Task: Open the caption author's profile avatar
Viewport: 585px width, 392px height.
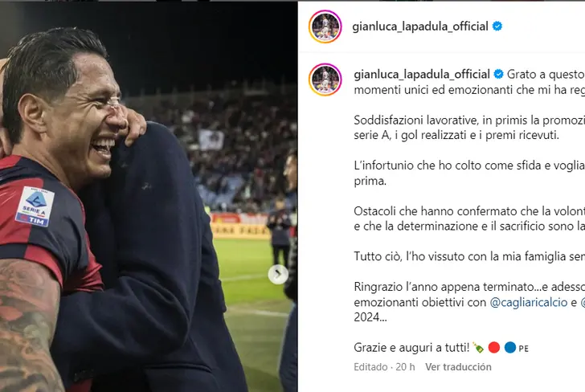Action: click(x=325, y=80)
